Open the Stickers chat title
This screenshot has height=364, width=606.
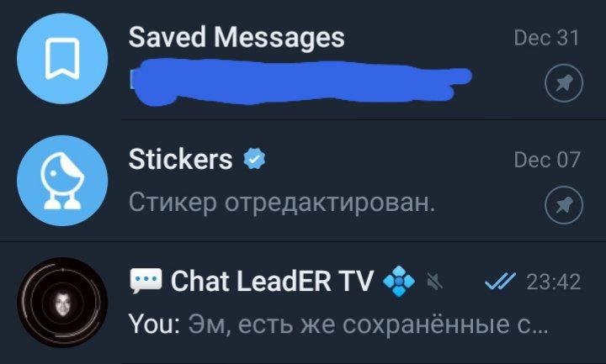point(180,159)
